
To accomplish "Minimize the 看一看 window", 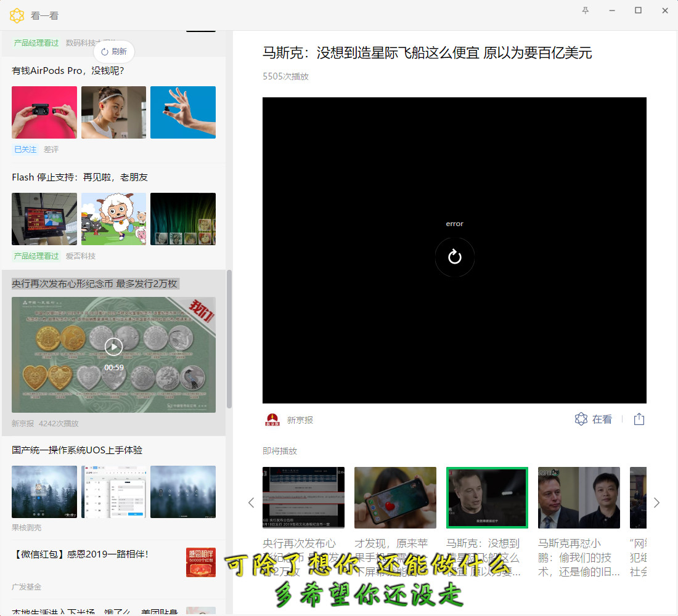I will click(612, 10).
